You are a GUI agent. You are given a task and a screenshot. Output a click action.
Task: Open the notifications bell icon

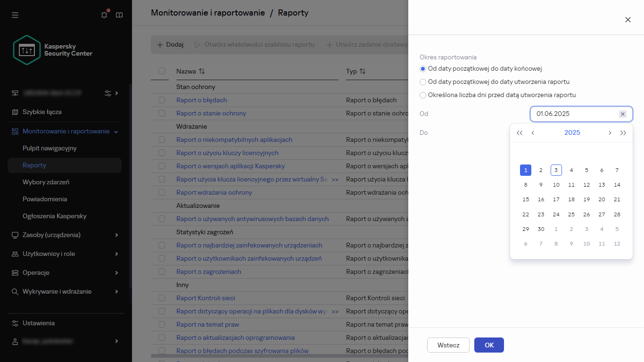coord(104,15)
